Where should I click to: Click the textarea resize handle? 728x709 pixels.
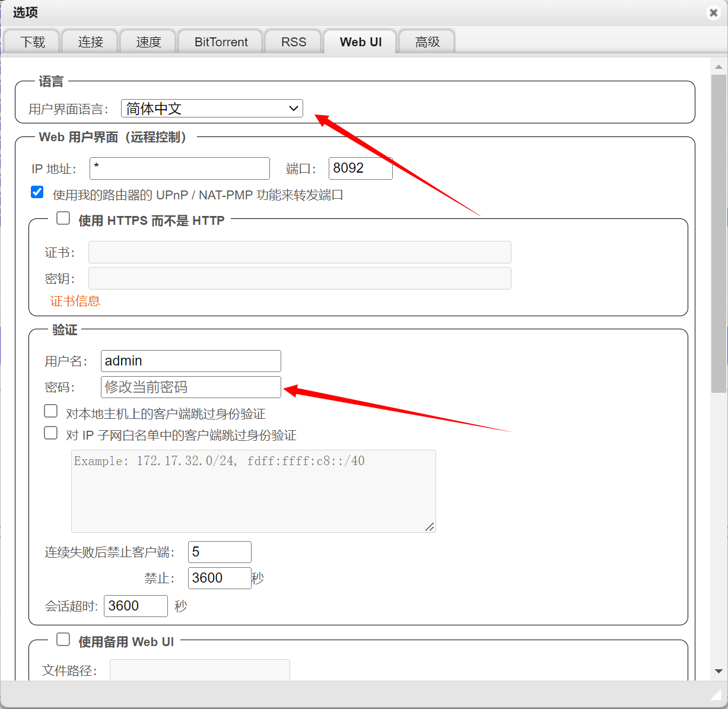point(430,526)
